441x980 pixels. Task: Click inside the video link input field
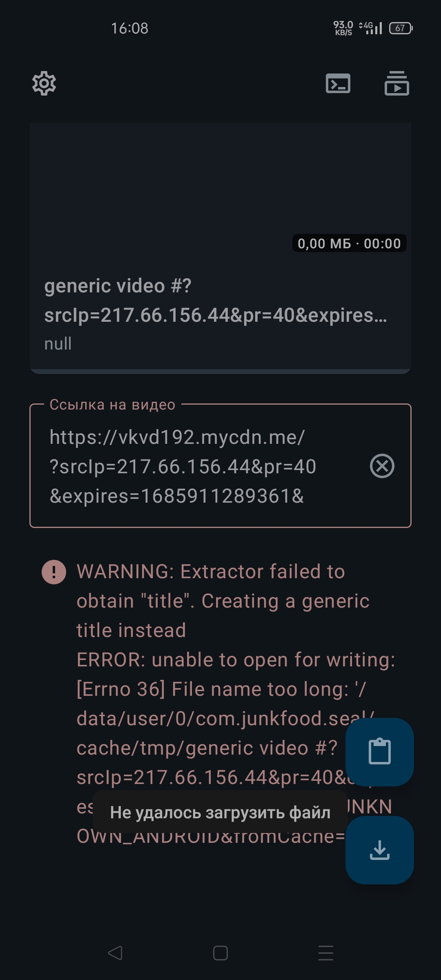(220, 466)
